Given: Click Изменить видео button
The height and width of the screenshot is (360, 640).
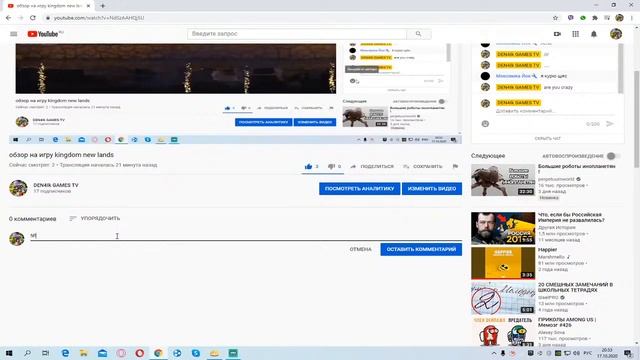Looking at the screenshot, I should coord(432,189).
